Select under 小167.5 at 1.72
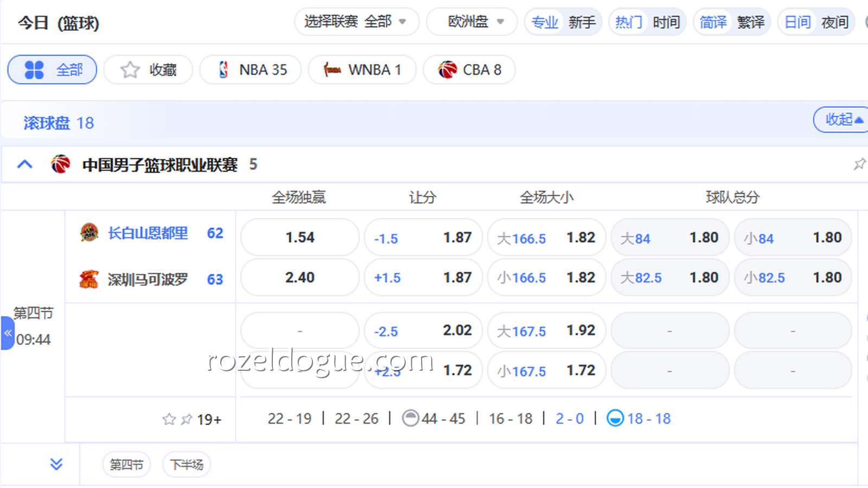Viewport: 868px width, 488px height. click(547, 370)
